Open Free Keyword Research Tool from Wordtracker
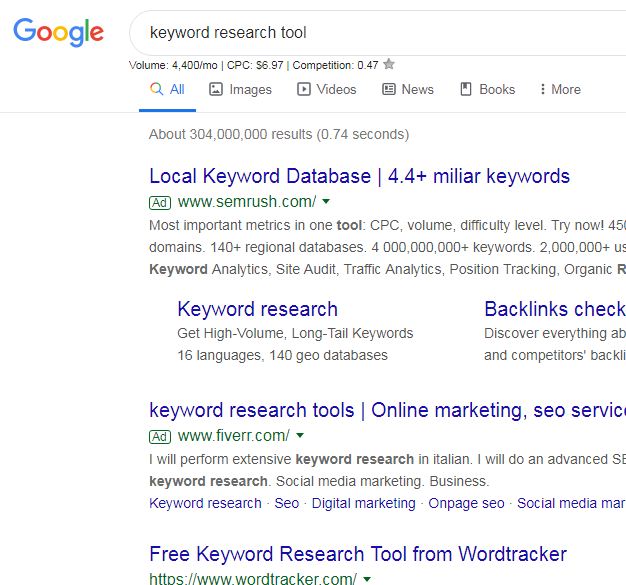The height and width of the screenshot is (585, 626). click(358, 554)
